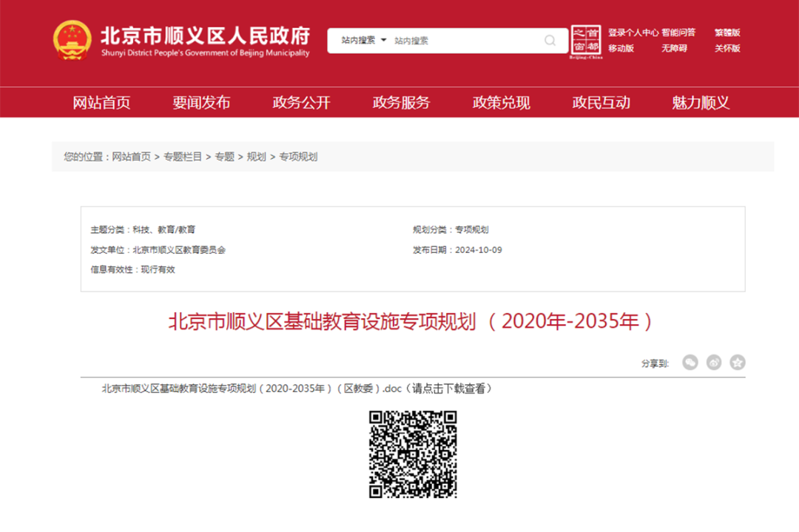Select the 主题分类 value 科技、教育/教育
799x532 pixels.
pyautogui.click(x=164, y=230)
